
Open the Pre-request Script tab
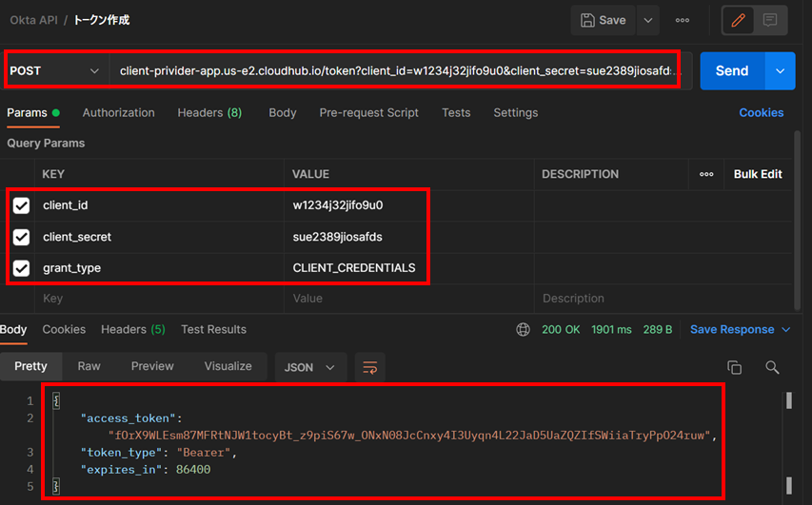pyautogui.click(x=368, y=112)
